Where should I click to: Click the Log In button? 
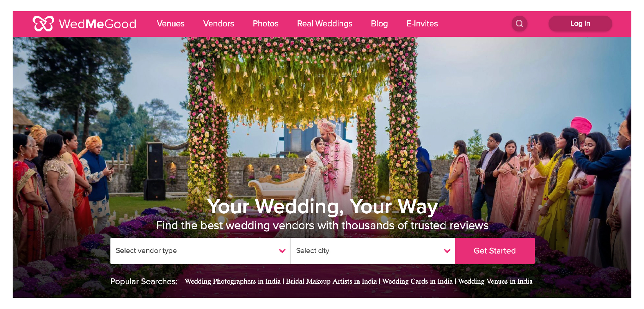(x=580, y=23)
